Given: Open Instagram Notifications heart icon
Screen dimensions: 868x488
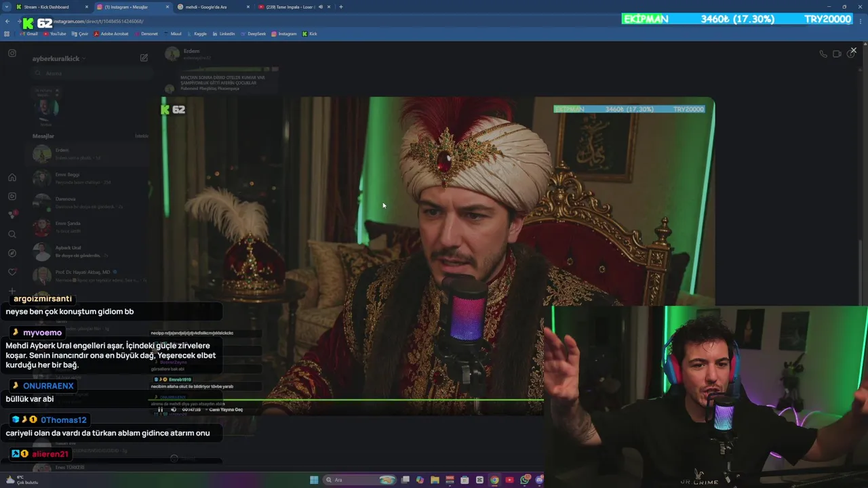Looking at the screenshot, I should 12,272.
